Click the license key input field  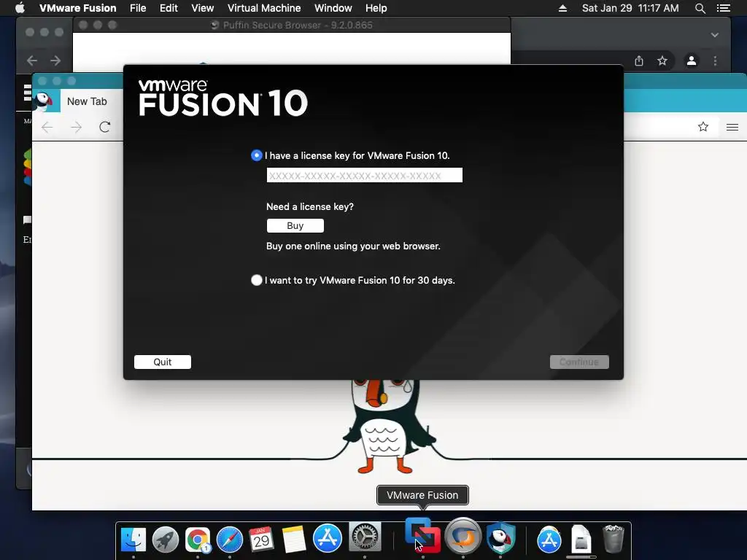coord(365,175)
